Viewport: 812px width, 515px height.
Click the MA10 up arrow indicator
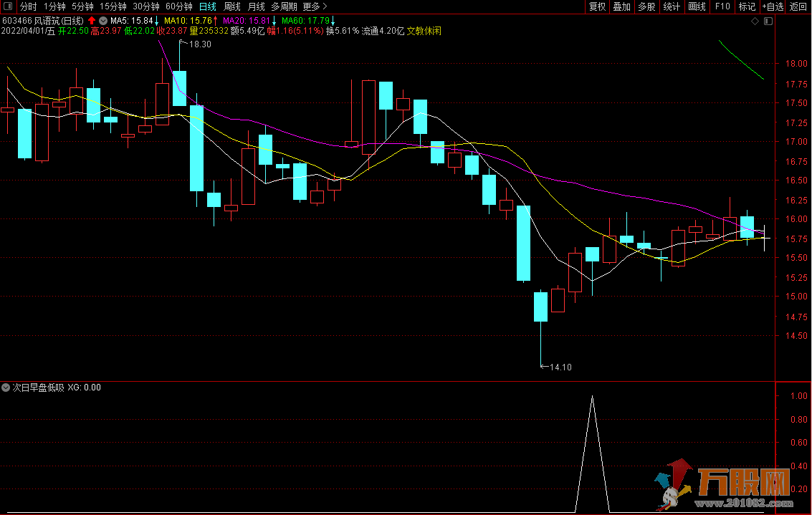pyautogui.click(x=215, y=21)
